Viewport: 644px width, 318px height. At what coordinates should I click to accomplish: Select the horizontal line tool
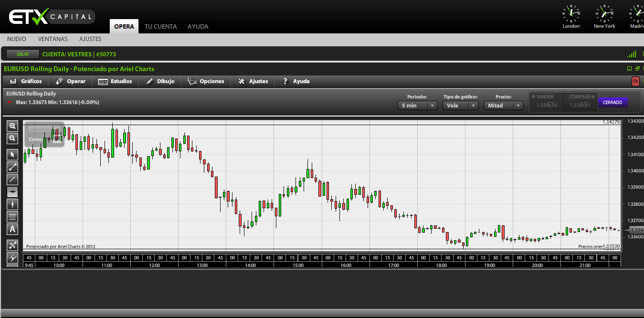[x=12, y=192]
